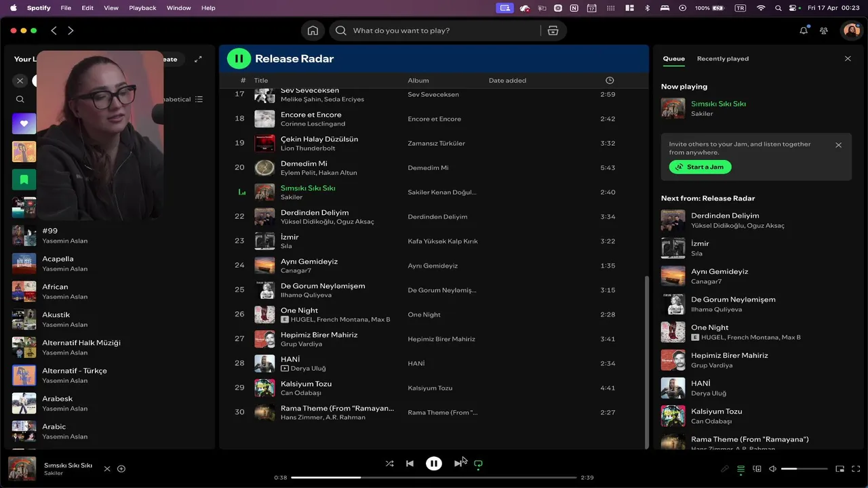Click the track list scrollbar

click(x=646, y=361)
